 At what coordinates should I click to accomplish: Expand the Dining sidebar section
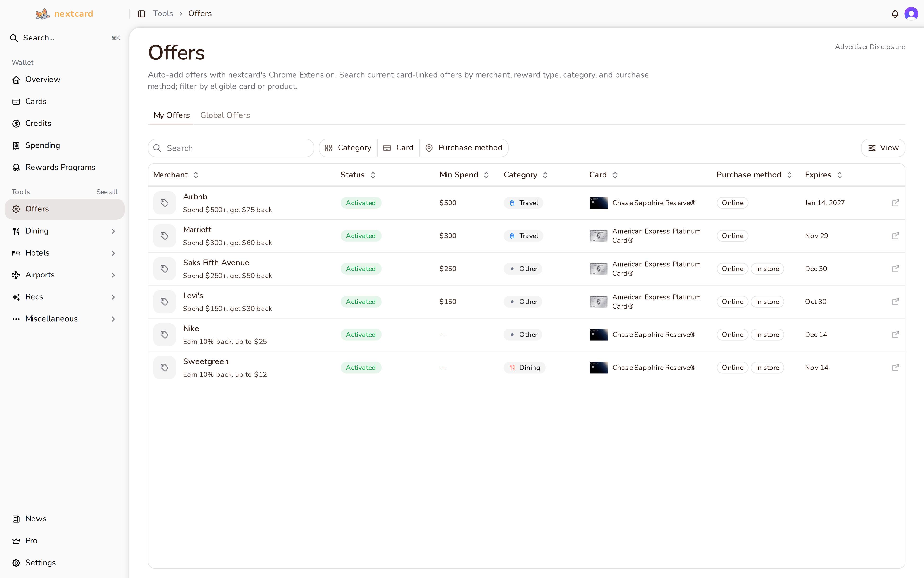(x=64, y=231)
